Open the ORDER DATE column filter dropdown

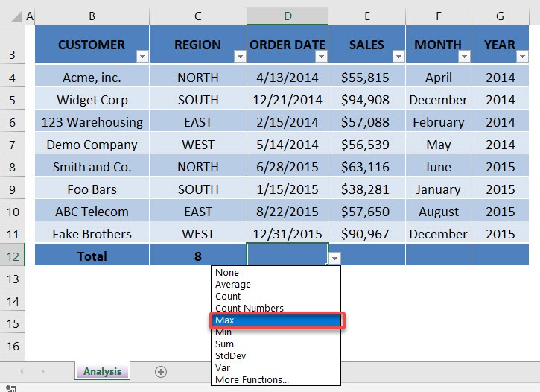pos(321,56)
